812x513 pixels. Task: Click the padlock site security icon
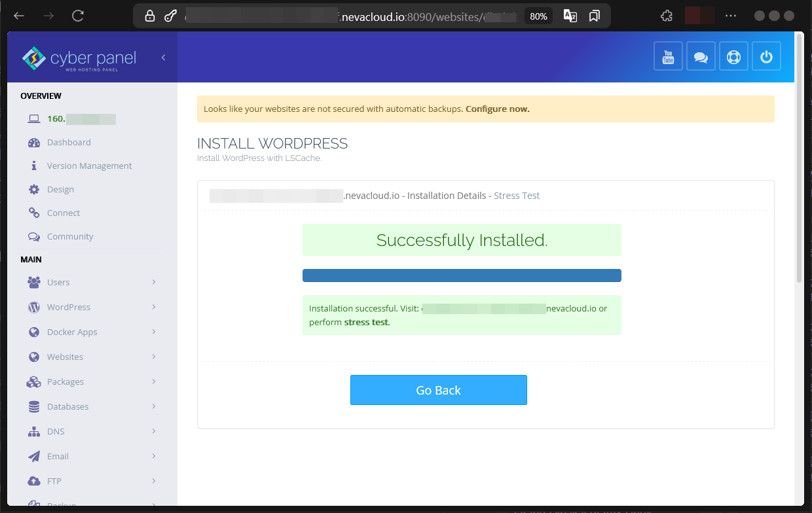tap(150, 16)
